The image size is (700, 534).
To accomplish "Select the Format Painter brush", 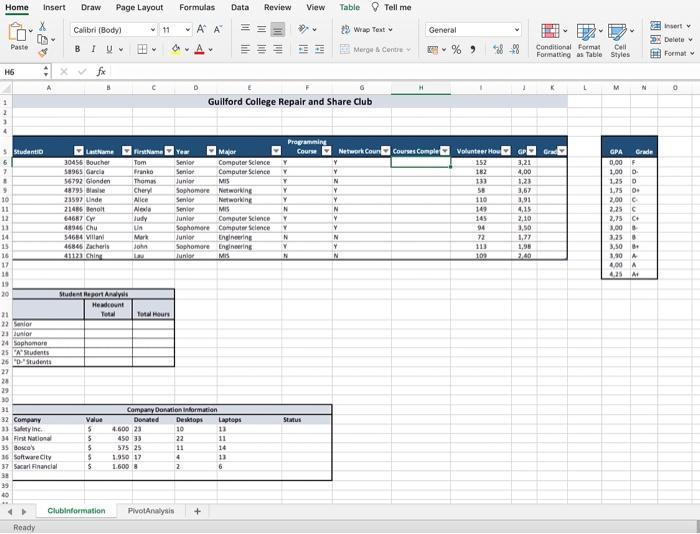I will click(43, 53).
